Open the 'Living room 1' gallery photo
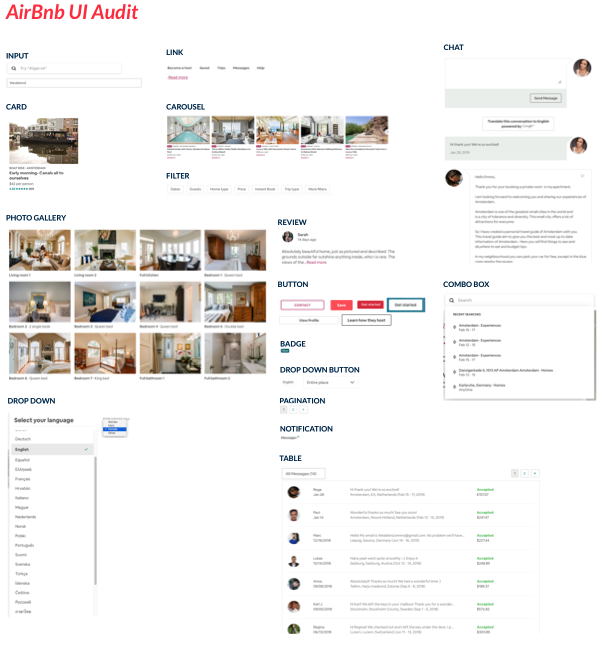This screenshot has width=610, height=651. click(x=40, y=250)
